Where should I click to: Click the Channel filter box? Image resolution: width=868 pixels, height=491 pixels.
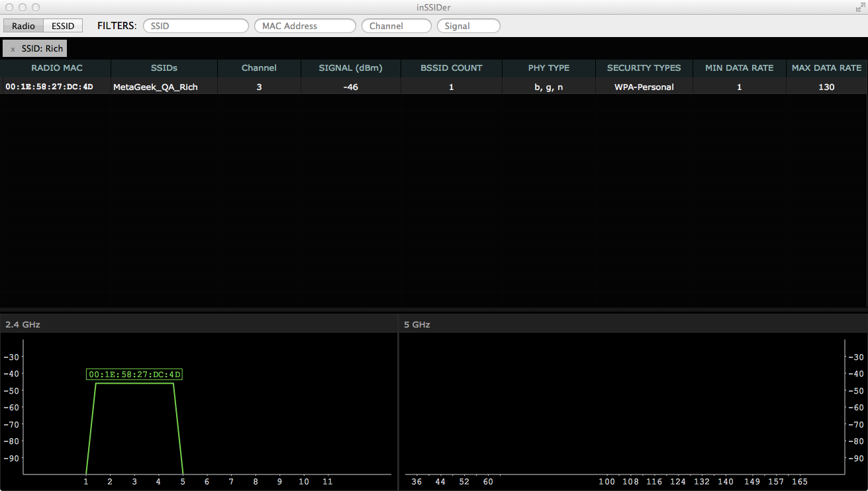pyautogui.click(x=397, y=26)
